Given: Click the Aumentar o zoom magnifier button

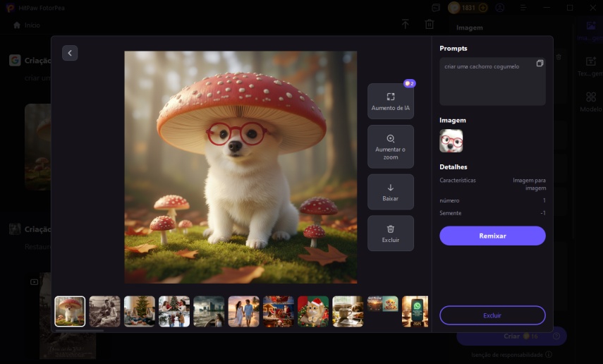Looking at the screenshot, I should tap(390, 147).
